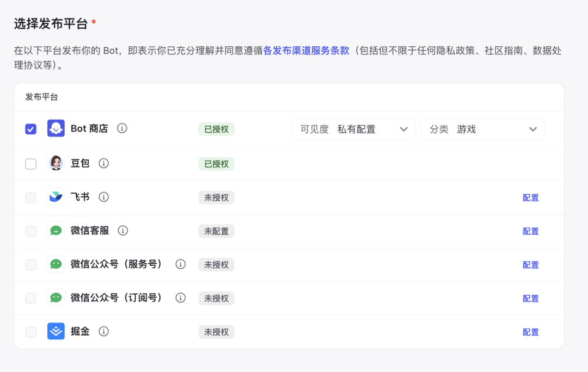Open the 各发布渠道服务条款 link
588x372 pixels.
[306, 51]
